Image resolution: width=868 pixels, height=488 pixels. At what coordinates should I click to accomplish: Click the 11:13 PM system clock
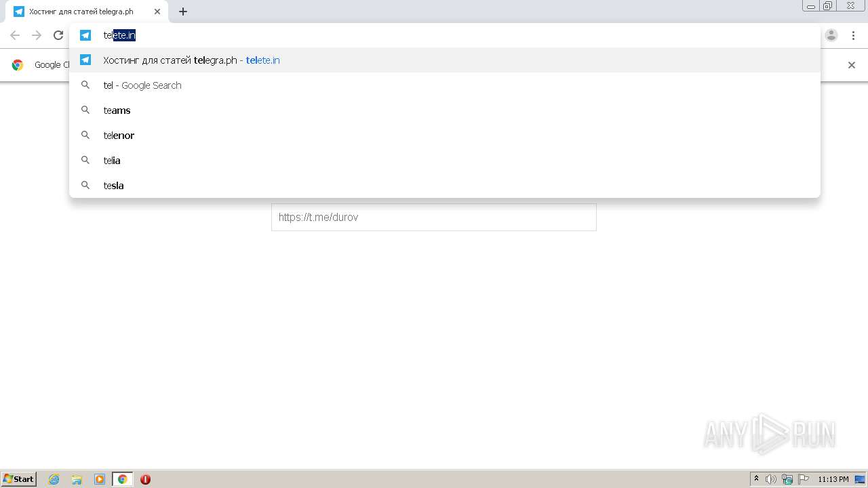click(x=833, y=479)
